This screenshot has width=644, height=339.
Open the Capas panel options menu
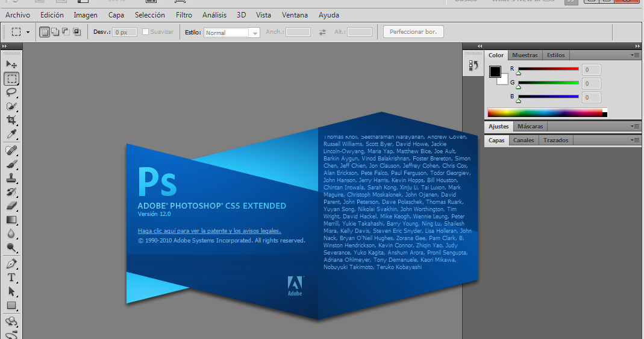click(636, 141)
